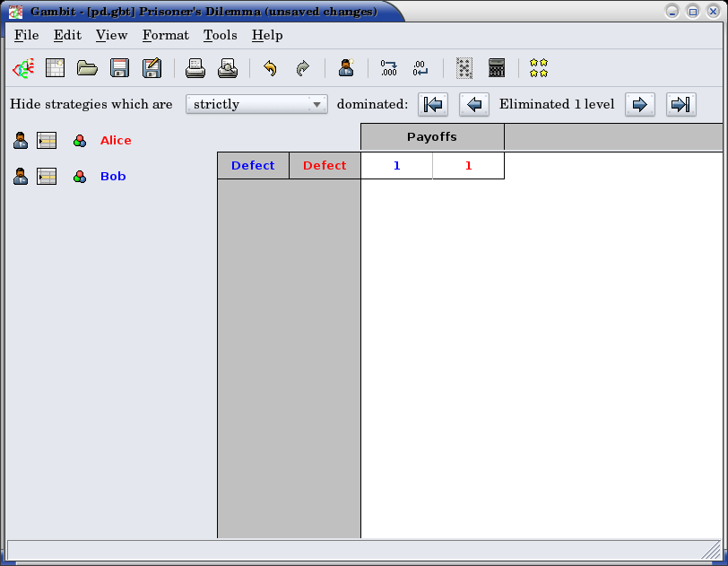This screenshot has width=728, height=566.
Task: Open the Tools menu
Action: (220, 35)
